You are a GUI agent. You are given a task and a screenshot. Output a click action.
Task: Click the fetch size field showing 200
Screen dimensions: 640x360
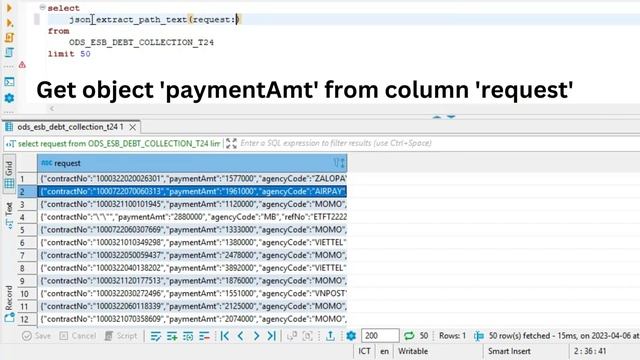click(x=380, y=336)
